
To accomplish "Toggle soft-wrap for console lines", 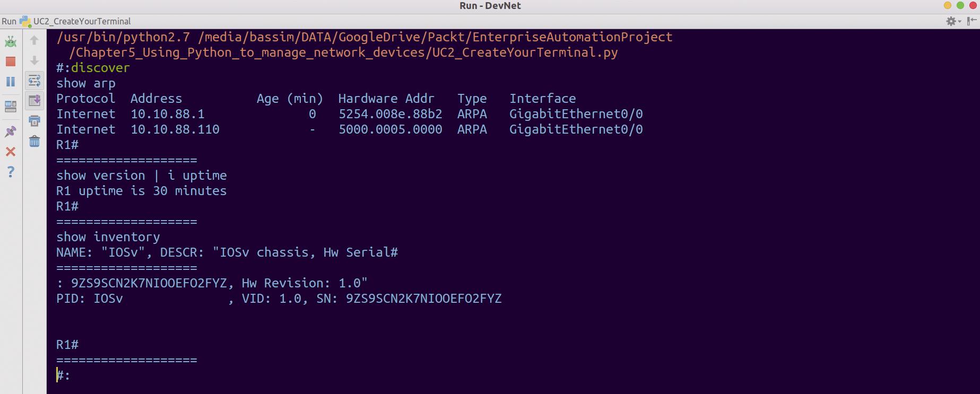I will [34, 81].
